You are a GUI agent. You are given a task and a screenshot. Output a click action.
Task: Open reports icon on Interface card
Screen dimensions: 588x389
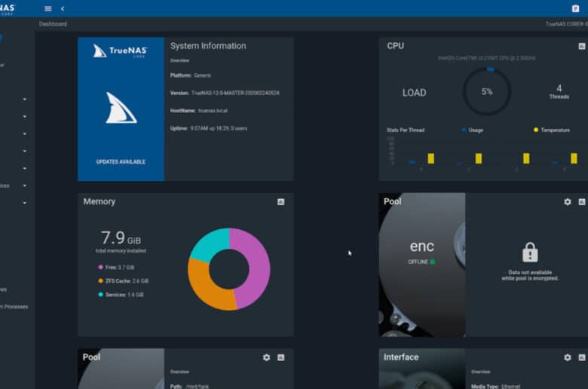click(582, 357)
